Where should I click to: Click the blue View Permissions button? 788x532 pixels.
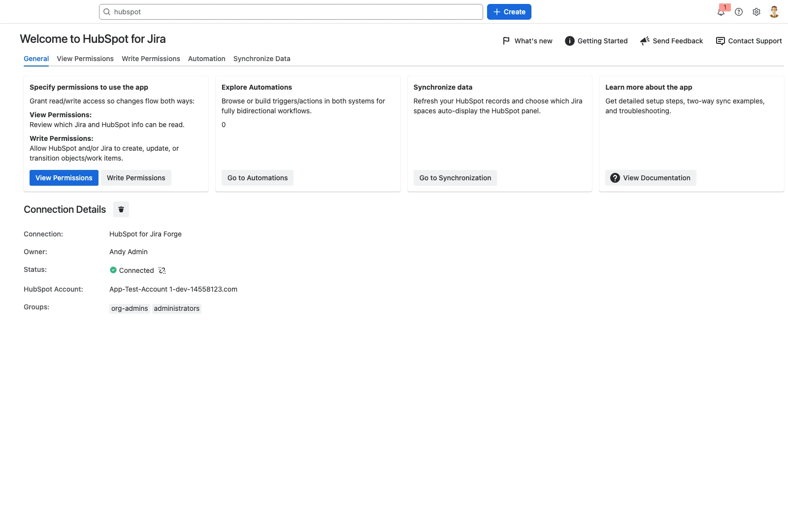click(x=64, y=178)
